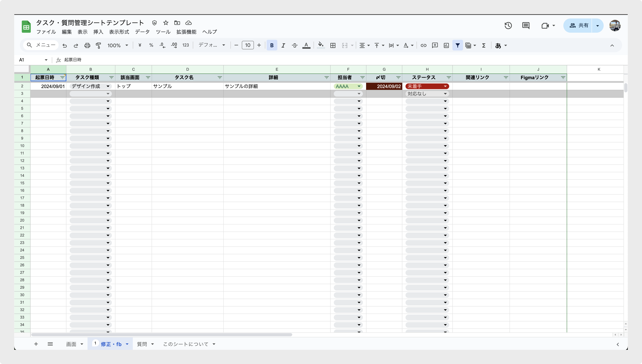
Task: Click the Undo icon in toolbar
Action: (65, 45)
